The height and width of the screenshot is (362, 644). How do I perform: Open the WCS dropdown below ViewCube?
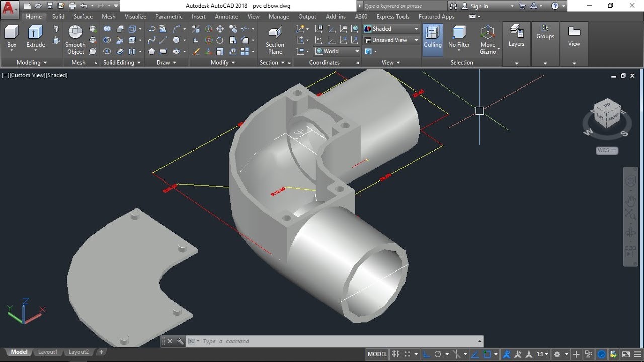coord(607,150)
